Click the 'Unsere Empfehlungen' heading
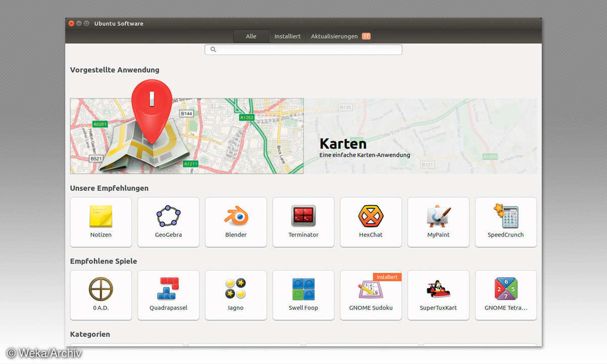This screenshot has width=607, height=364. point(109,189)
